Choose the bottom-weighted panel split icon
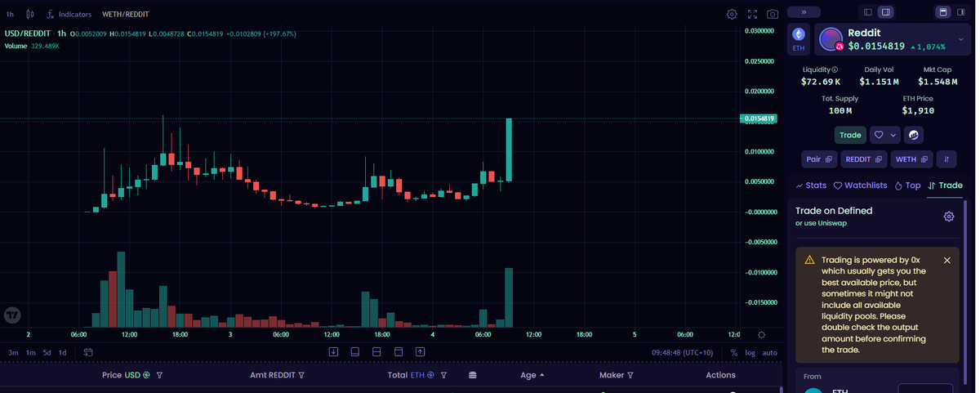The width and height of the screenshot is (980, 393). (355, 351)
